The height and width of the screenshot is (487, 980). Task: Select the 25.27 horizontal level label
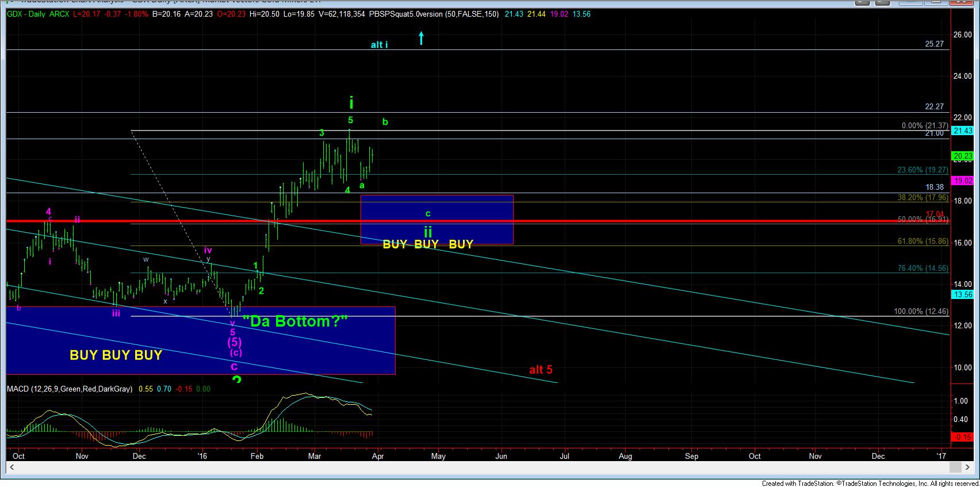(934, 44)
